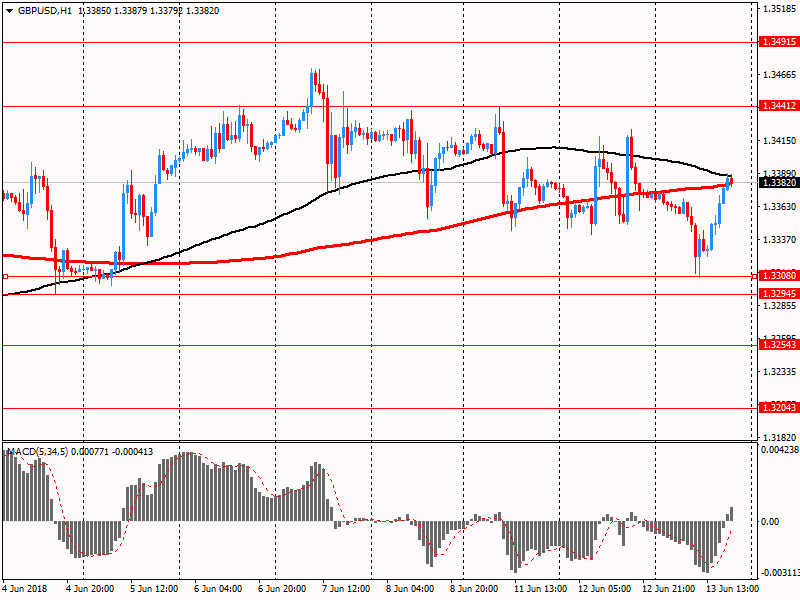800x600 pixels.
Task: Click the 5 Jun 12:00 time label
Action: (154, 589)
